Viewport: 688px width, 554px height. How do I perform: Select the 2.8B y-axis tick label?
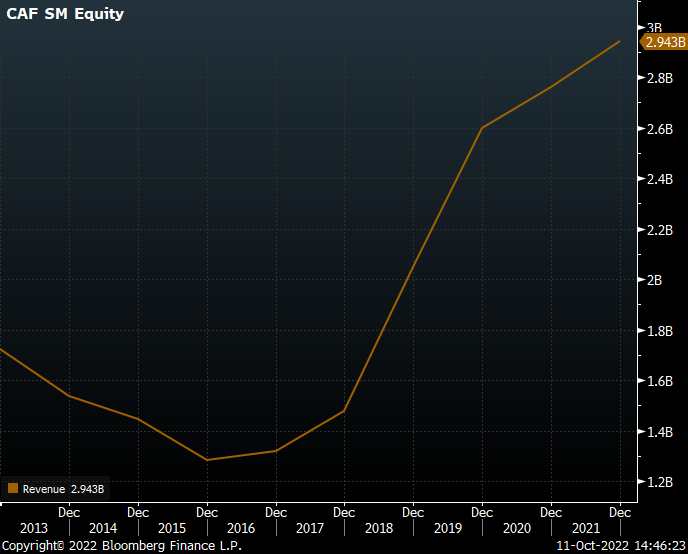[x=659, y=78]
